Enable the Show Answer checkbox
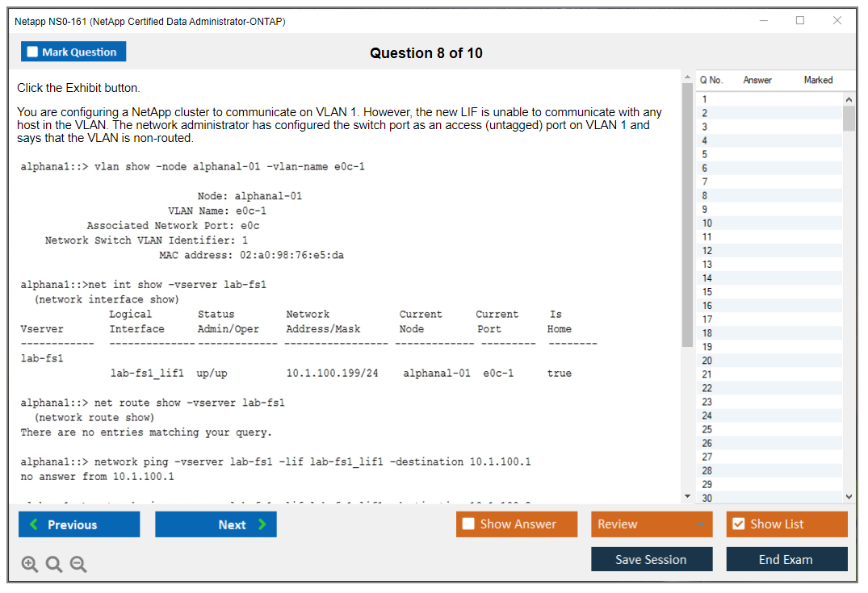Image resolution: width=868 pixels, height=593 pixels. (x=469, y=524)
